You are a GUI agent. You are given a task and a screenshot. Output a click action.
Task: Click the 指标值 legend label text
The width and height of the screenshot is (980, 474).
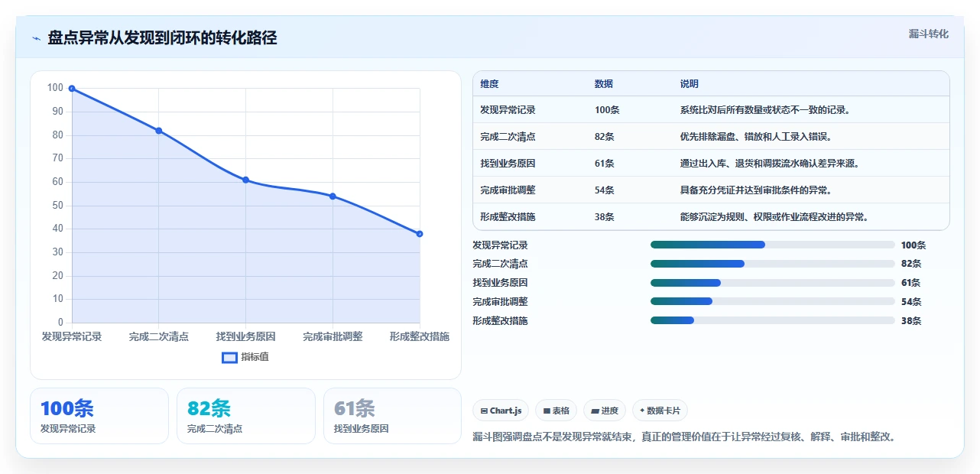pyautogui.click(x=255, y=357)
